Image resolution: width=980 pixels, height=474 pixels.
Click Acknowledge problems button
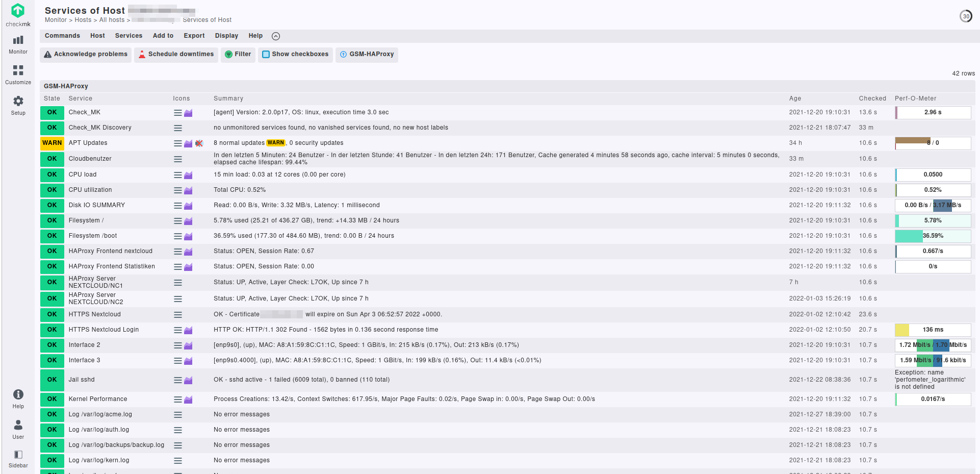tap(86, 54)
